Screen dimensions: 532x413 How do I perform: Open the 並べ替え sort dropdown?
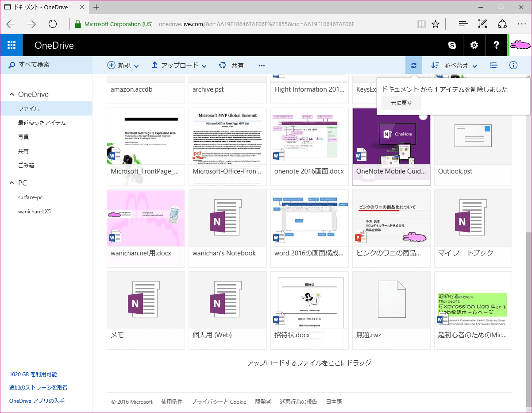[x=454, y=66]
